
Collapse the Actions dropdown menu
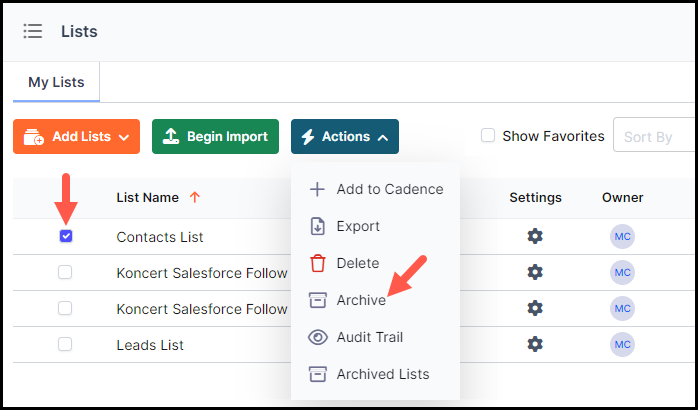(x=345, y=136)
